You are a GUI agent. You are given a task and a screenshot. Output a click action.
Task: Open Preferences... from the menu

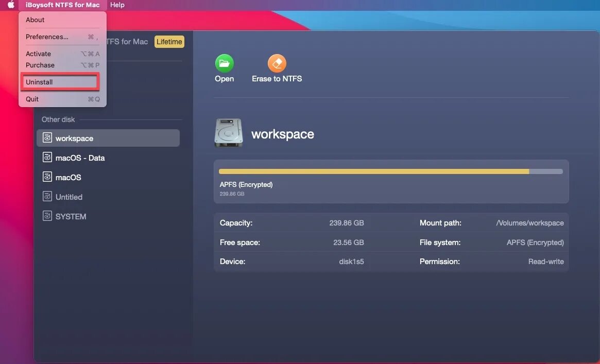point(62,37)
